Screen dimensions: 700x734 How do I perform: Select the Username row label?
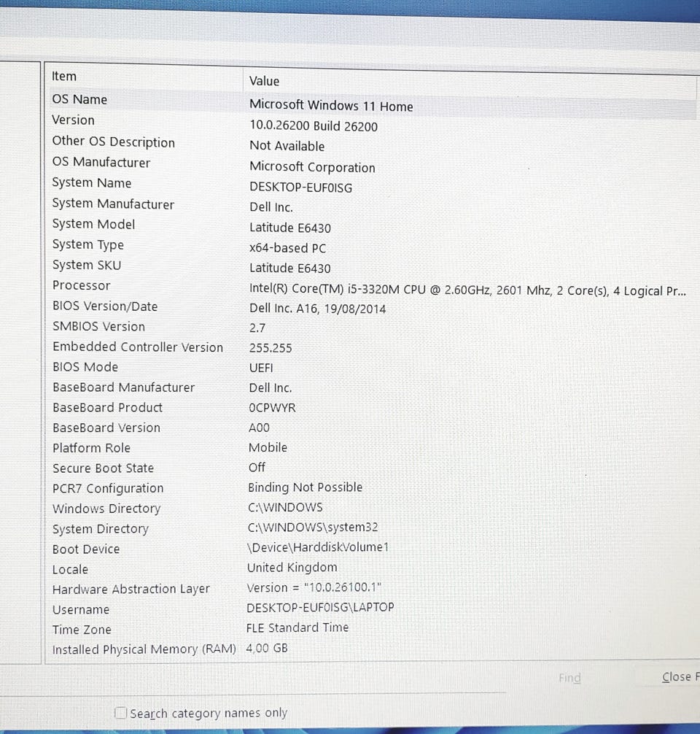[x=81, y=609]
